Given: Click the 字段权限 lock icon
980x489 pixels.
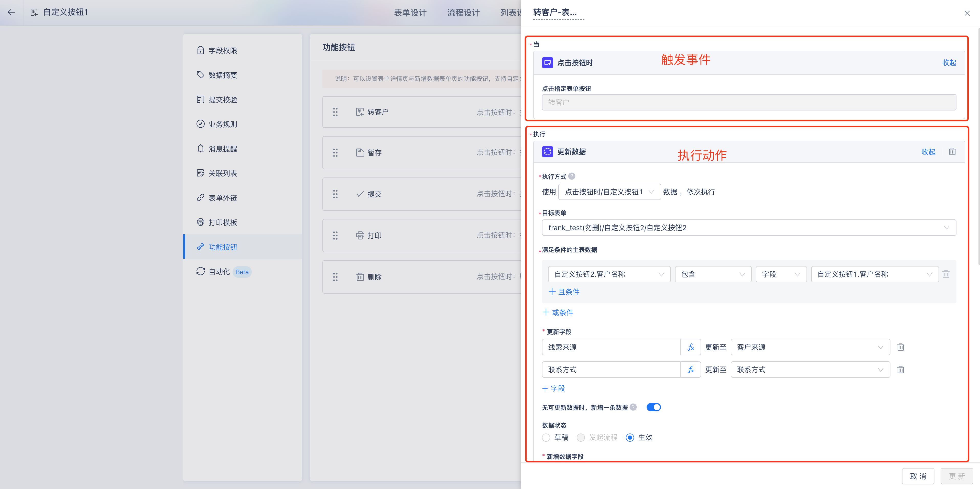Looking at the screenshot, I should 201,50.
